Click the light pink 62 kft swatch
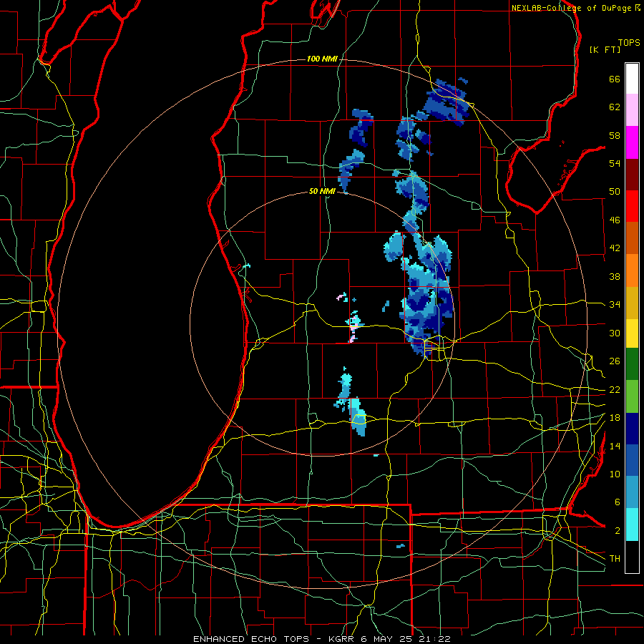This screenshot has height=644, width=644. pyautogui.click(x=632, y=109)
